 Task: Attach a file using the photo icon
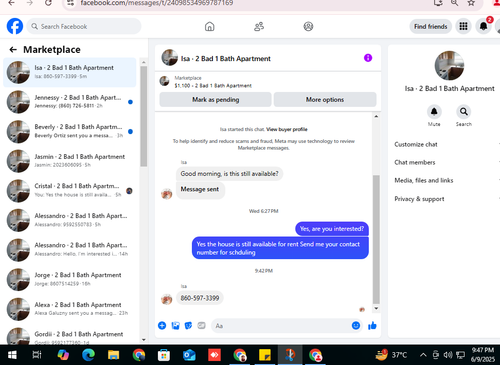[x=175, y=326]
